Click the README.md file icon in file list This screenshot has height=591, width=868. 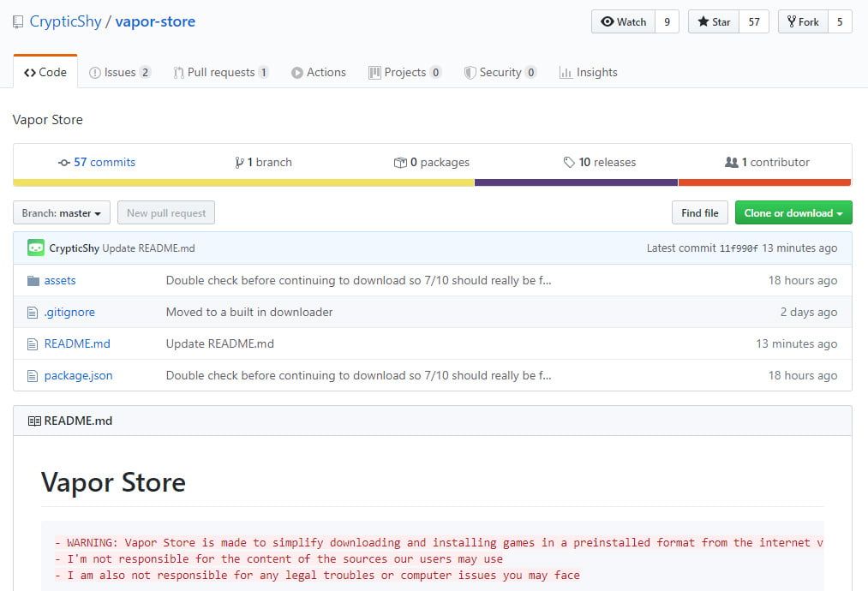(33, 344)
